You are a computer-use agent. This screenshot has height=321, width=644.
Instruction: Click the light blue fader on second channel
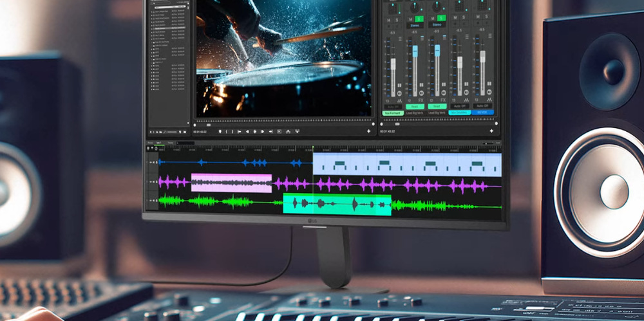click(415, 51)
